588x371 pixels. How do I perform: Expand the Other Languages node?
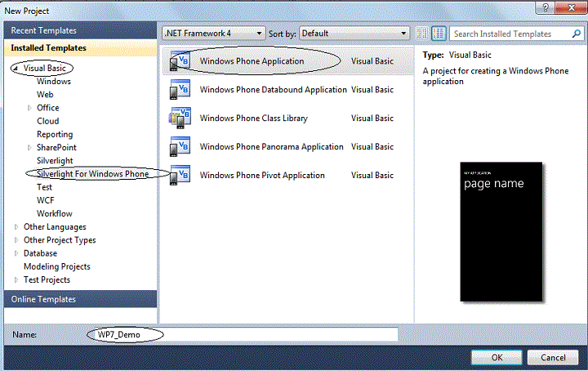pos(16,227)
